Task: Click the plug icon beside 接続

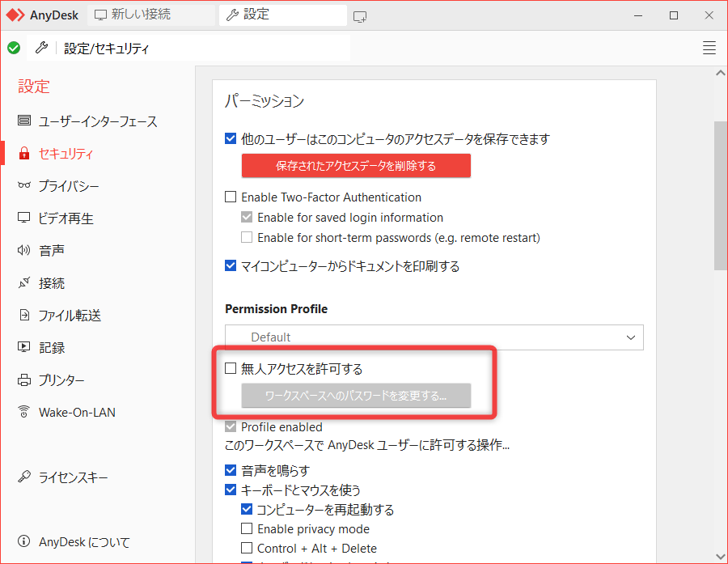Action: [x=24, y=282]
